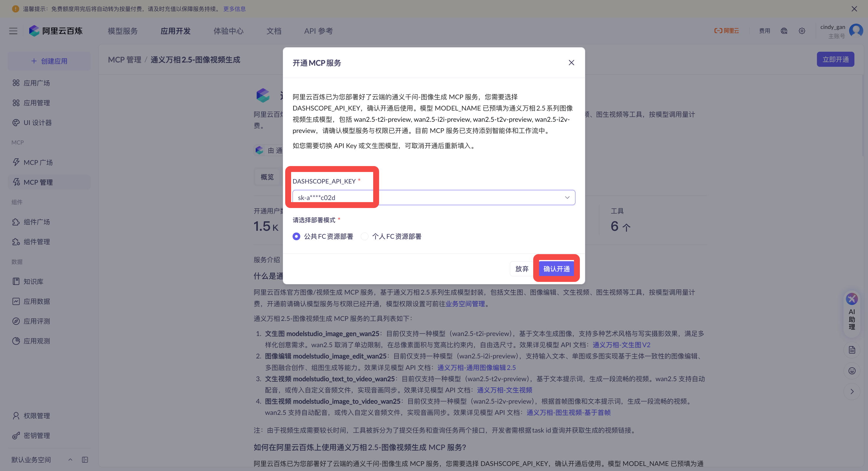Click the document icon on right rail
This screenshot has width=868, height=471.
click(x=851, y=350)
